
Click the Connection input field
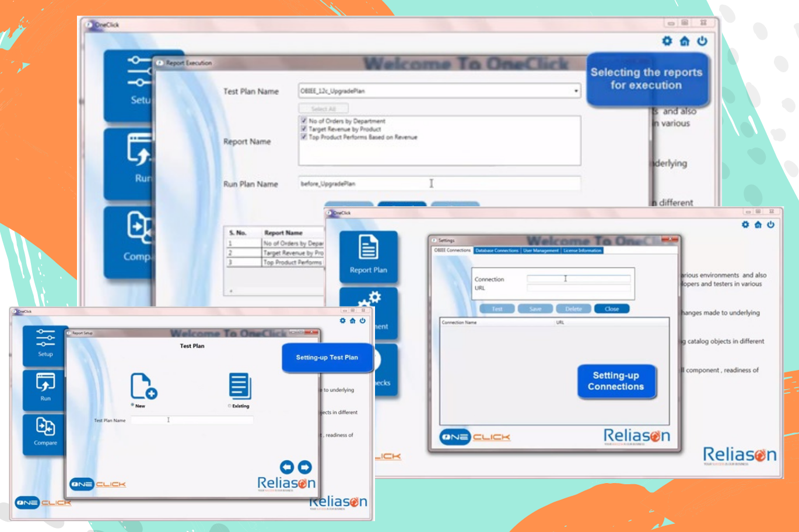coord(579,279)
